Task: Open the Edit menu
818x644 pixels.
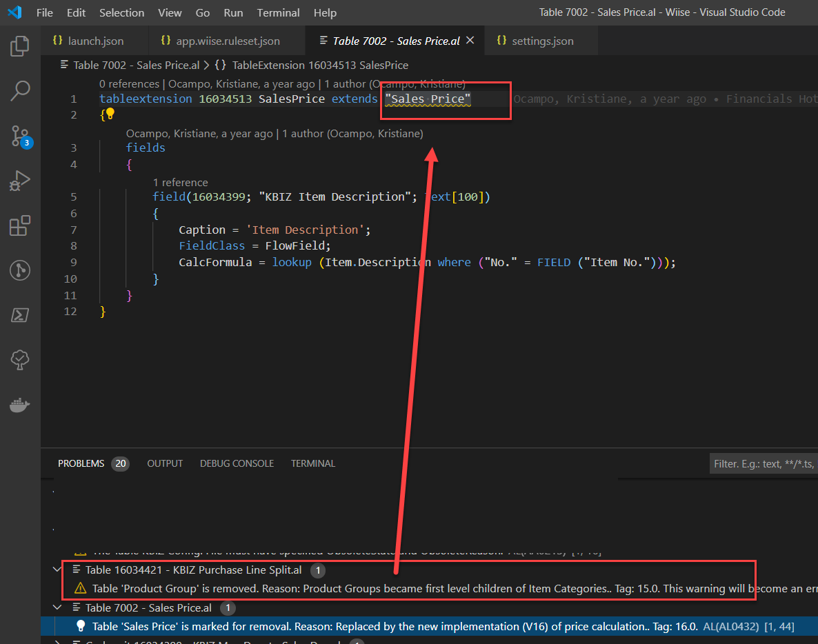Action: pyautogui.click(x=76, y=12)
